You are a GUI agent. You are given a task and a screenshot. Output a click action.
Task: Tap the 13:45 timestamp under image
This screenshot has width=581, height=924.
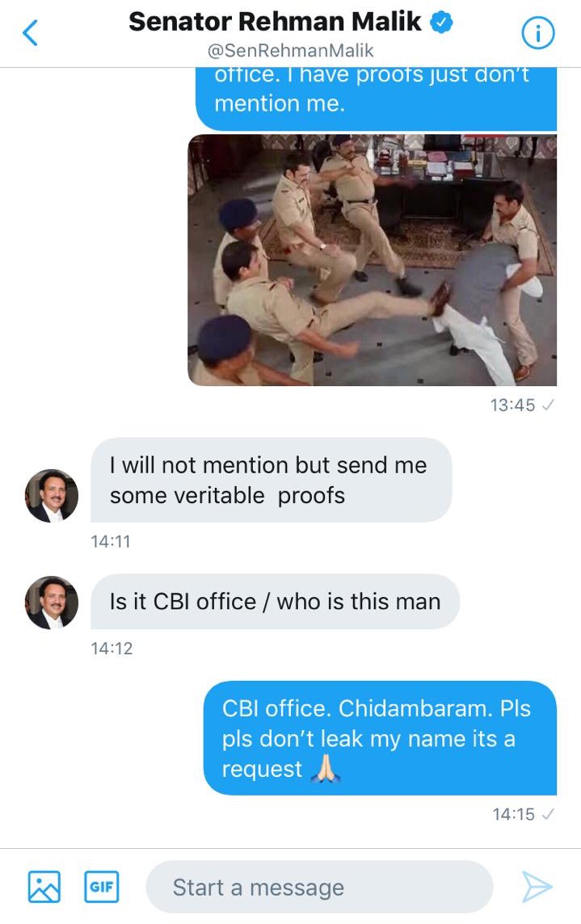[x=512, y=405]
